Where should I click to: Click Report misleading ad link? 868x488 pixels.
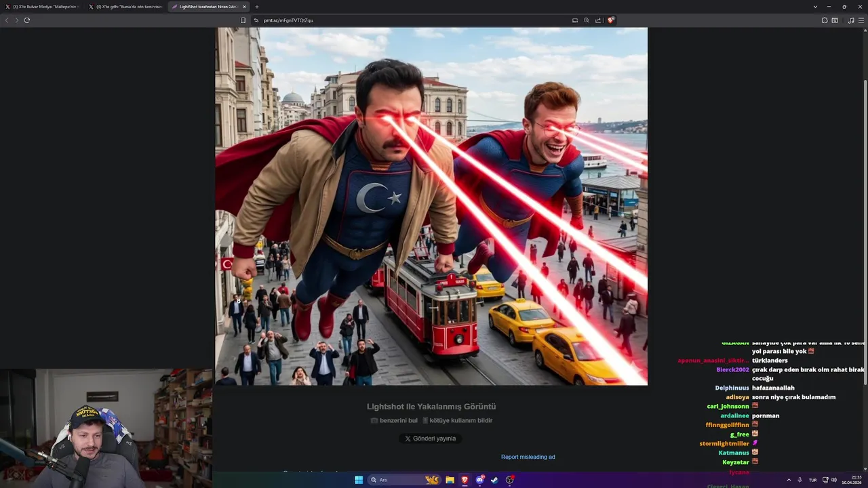click(x=528, y=457)
